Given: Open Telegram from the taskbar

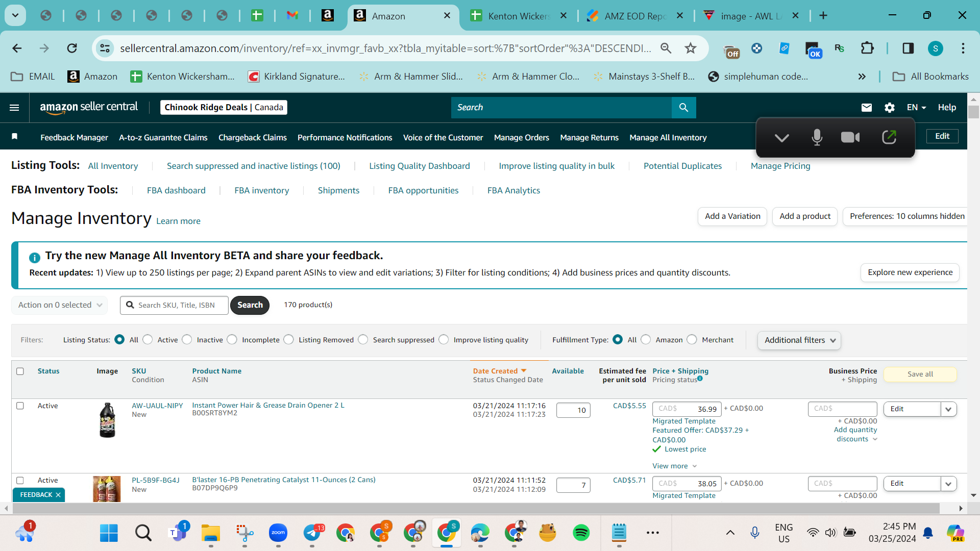Looking at the screenshot, I should point(312,533).
